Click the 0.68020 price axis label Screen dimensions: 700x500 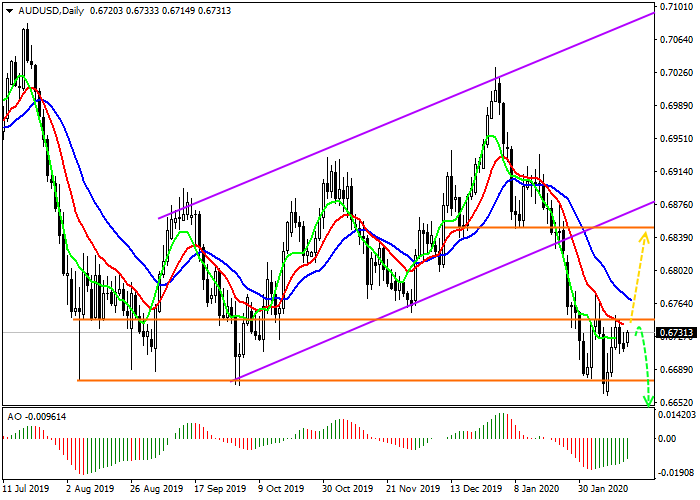676,270
